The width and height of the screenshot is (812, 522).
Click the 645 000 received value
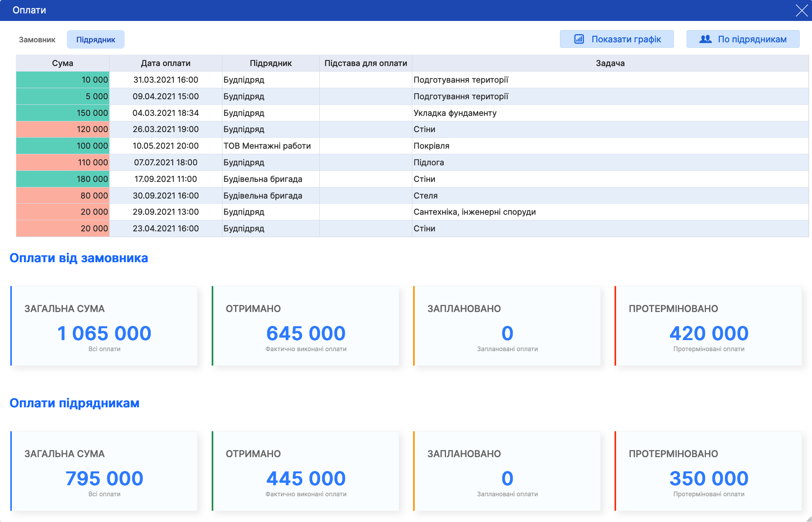tap(306, 333)
